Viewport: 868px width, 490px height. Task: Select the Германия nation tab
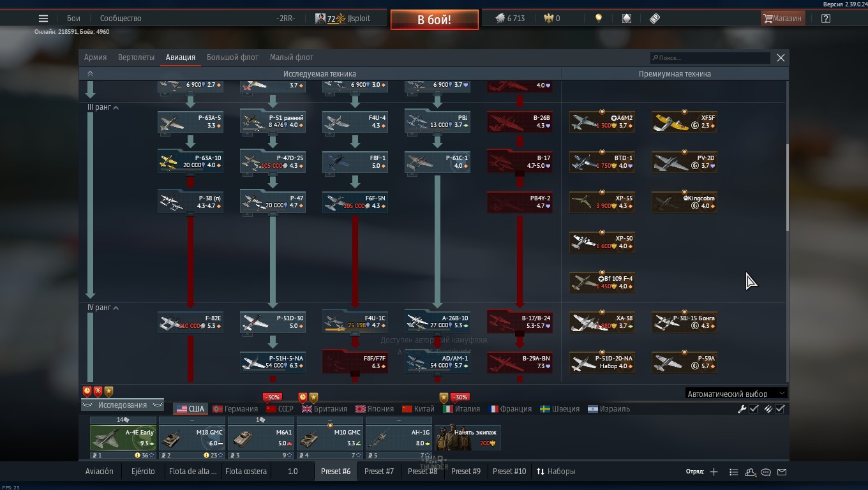pyautogui.click(x=235, y=409)
